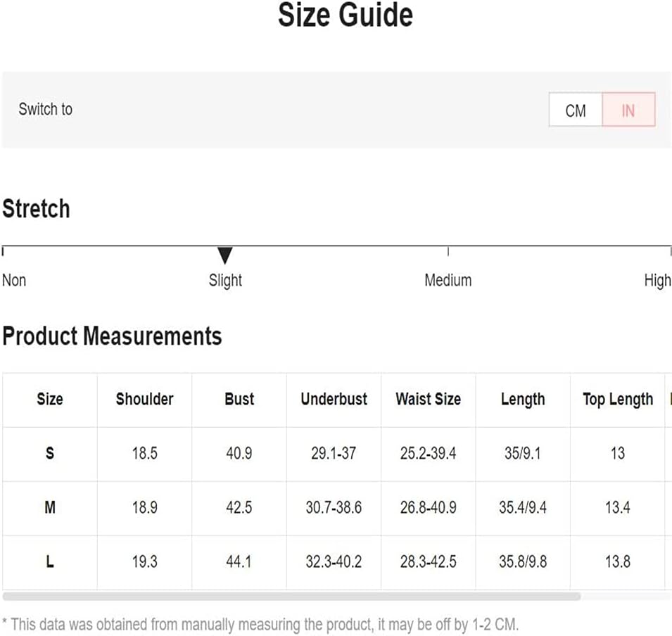Click the size M row label
Screen dimensions: 672x636
click(x=50, y=507)
